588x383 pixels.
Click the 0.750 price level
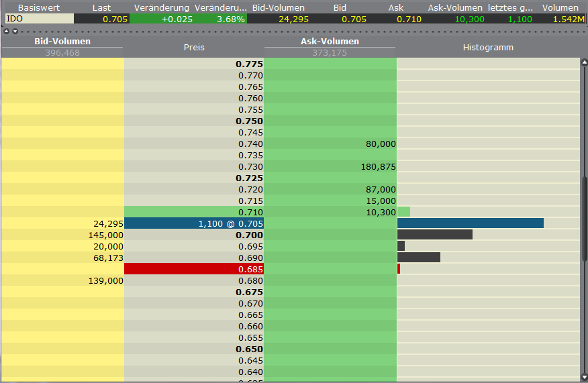(x=194, y=121)
